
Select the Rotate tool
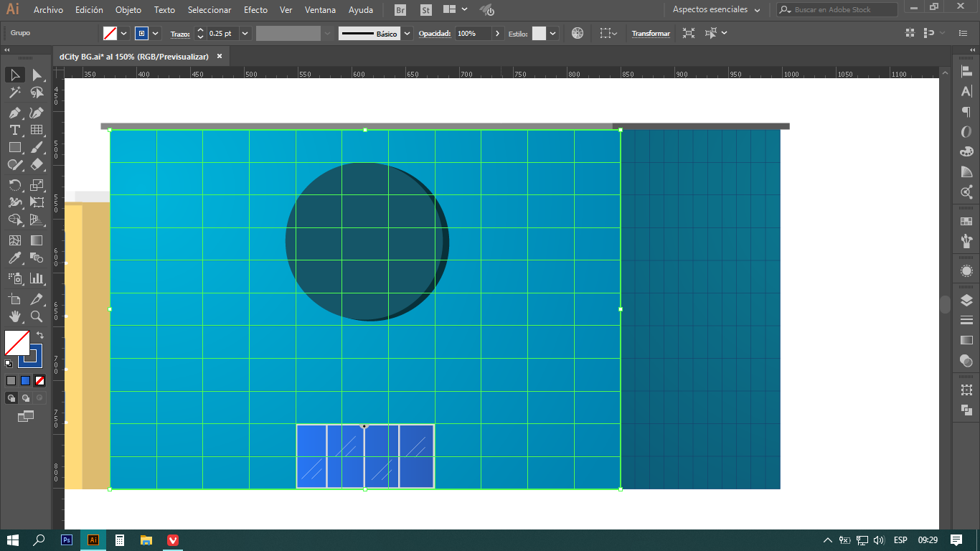pos(14,185)
